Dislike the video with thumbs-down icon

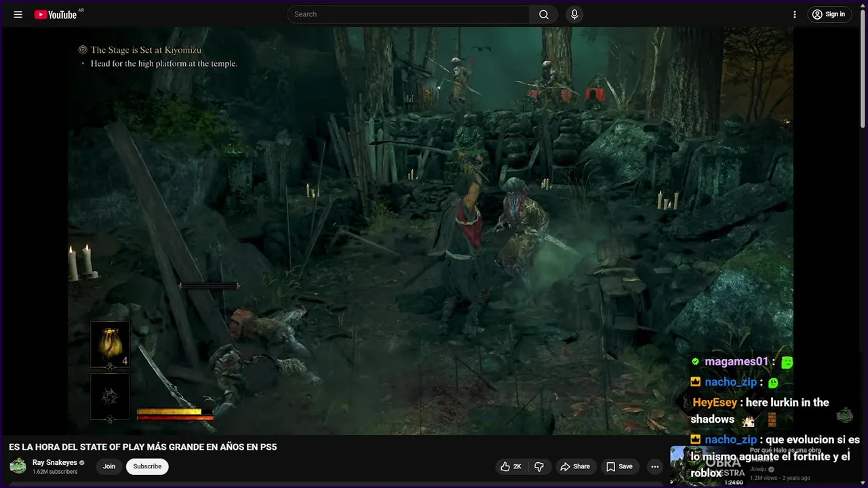539,466
